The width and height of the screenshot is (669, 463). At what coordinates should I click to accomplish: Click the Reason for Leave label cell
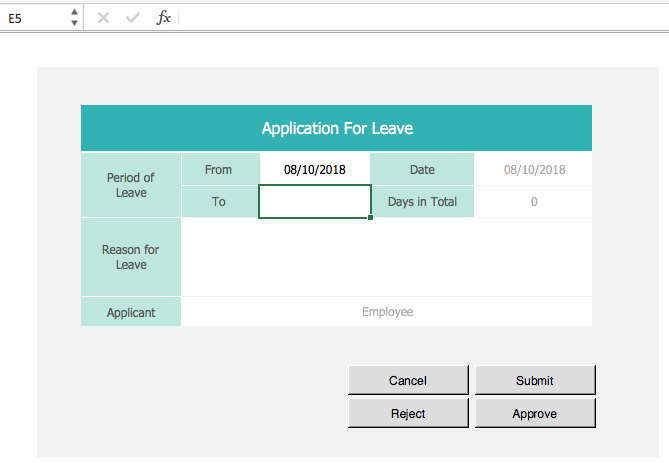(131, 257)
